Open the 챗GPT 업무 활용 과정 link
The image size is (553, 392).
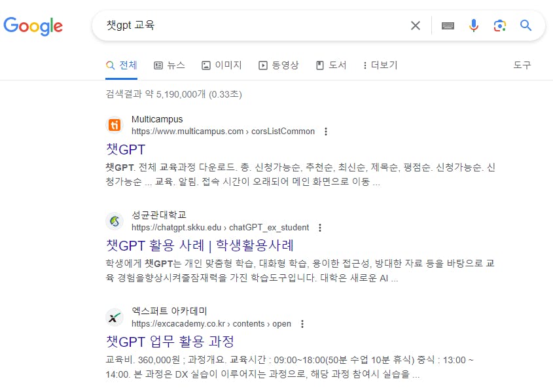click(170, 342)
